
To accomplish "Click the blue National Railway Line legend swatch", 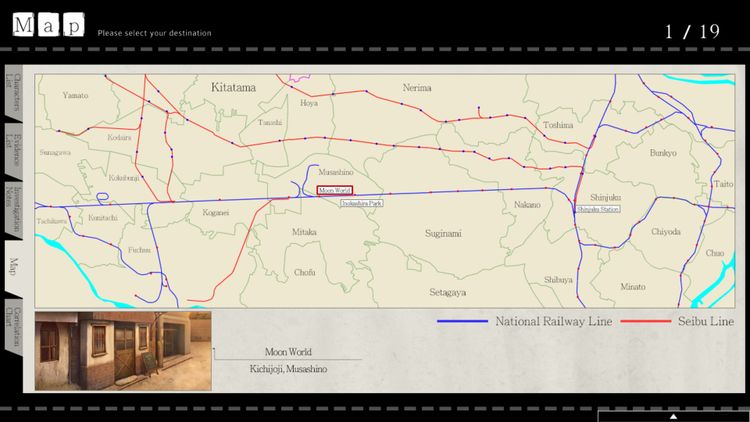I will tap(462, 322).
